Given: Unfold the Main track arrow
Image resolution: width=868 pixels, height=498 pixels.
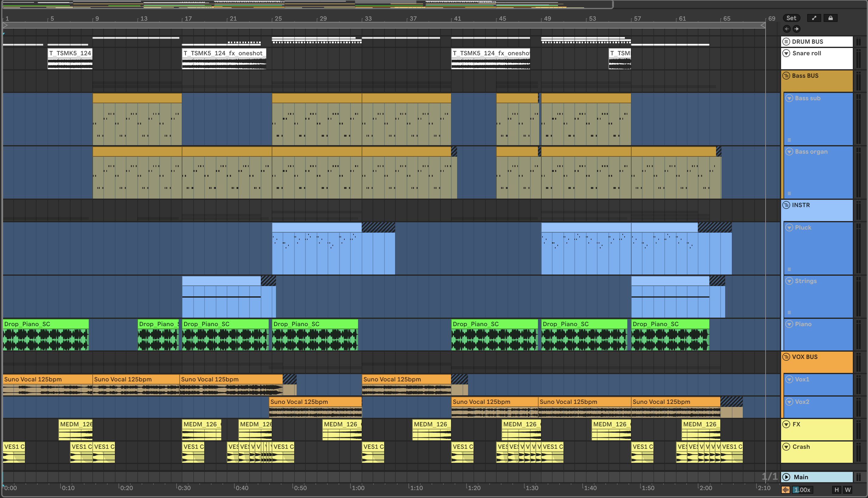Looking at the screenshot, I should click(787, 477).
